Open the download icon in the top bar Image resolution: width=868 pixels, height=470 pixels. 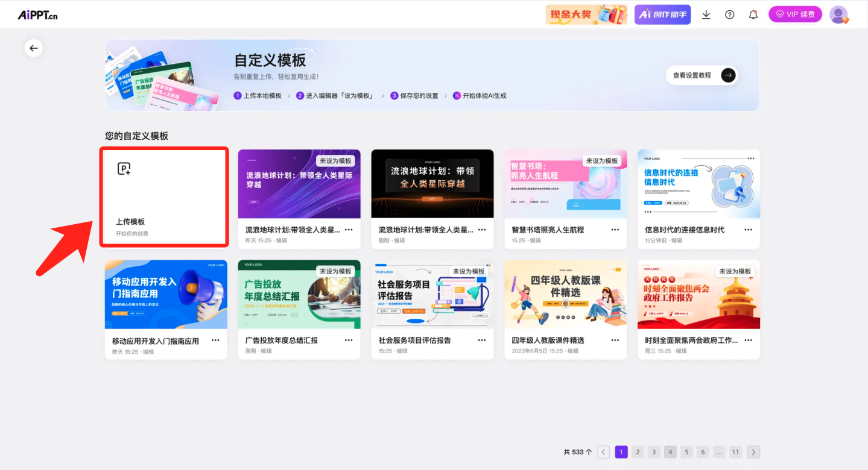706,14
